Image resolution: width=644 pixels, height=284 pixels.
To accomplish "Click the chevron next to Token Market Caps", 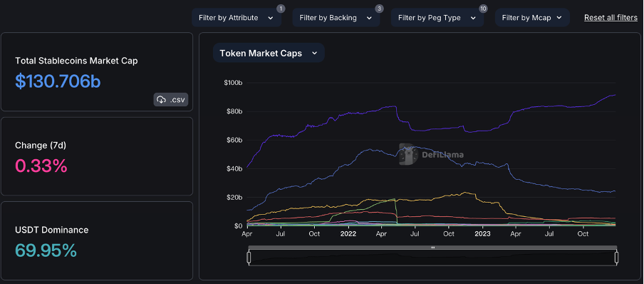I will tap(315, 53).
